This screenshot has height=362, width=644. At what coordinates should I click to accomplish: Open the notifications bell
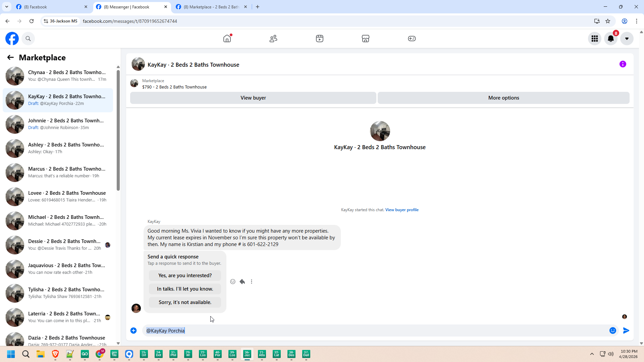point(611,39)
